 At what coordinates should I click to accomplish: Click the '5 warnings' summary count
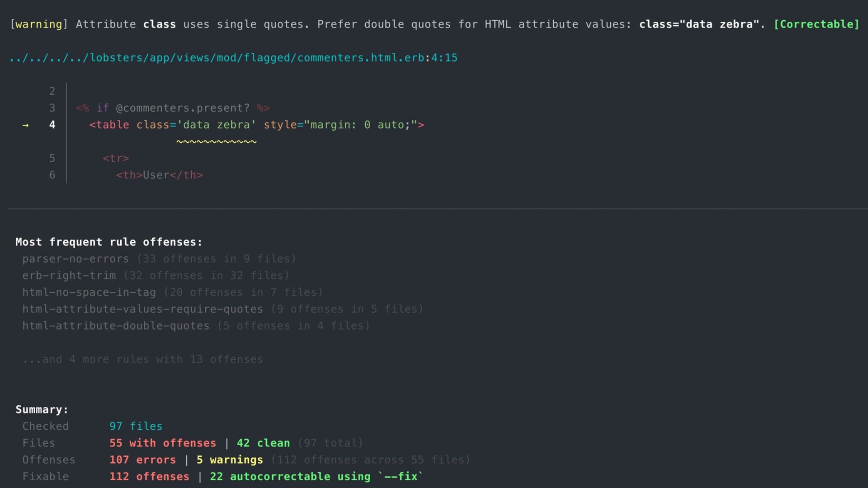230,460
